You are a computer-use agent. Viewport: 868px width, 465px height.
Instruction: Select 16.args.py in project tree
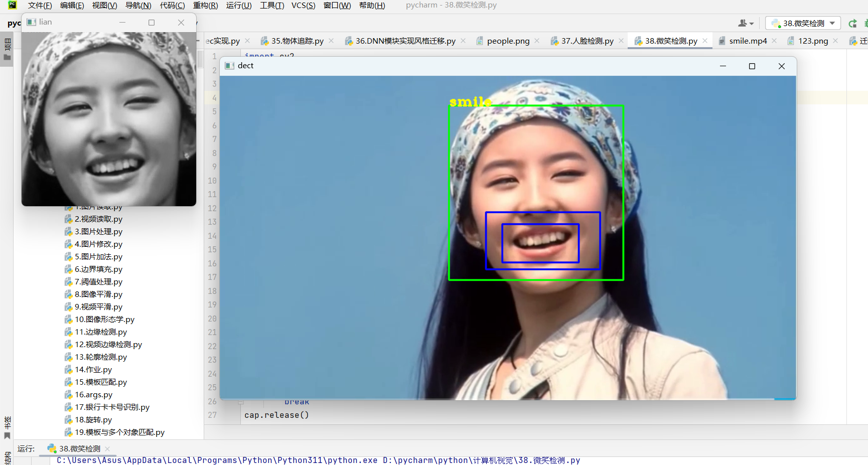click(89, 395)
